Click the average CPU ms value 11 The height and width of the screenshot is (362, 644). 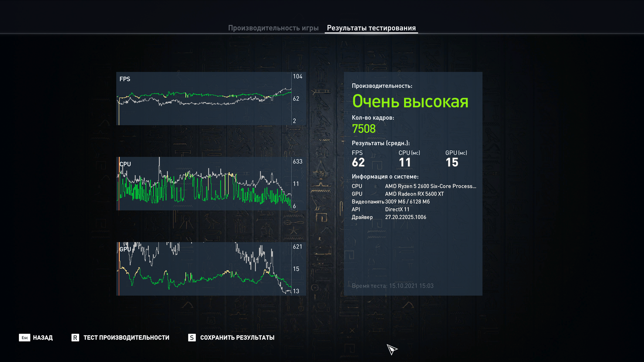405,162
